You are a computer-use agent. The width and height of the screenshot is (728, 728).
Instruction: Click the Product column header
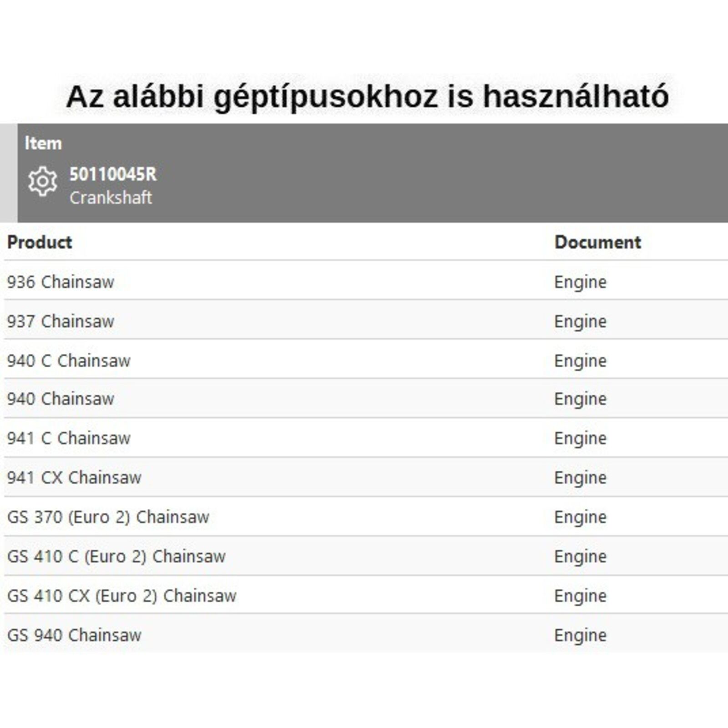pyautogui.click(x=40, y=242)
